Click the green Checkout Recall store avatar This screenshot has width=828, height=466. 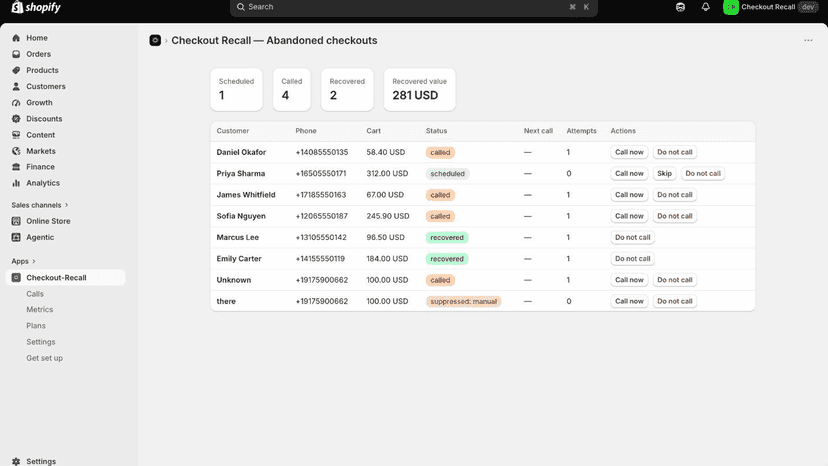coord(731,7)
